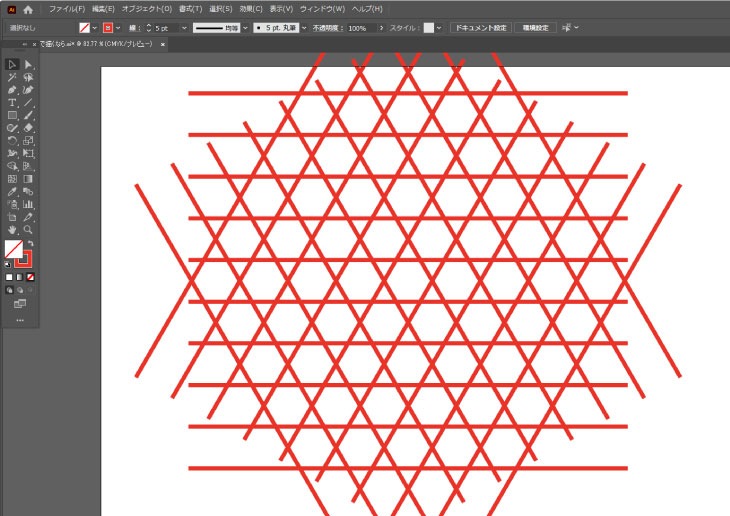Activate the Pen tool
730x516 pixels.
12,90
